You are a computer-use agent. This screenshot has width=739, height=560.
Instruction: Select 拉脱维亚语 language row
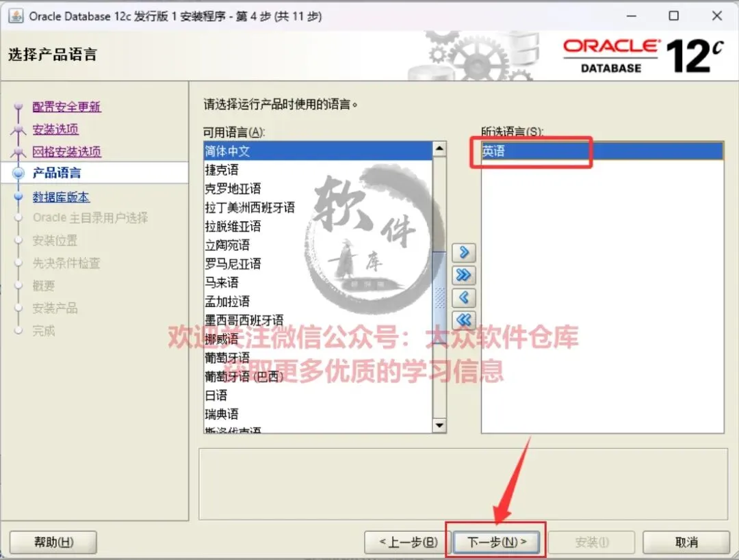(318, 226)
